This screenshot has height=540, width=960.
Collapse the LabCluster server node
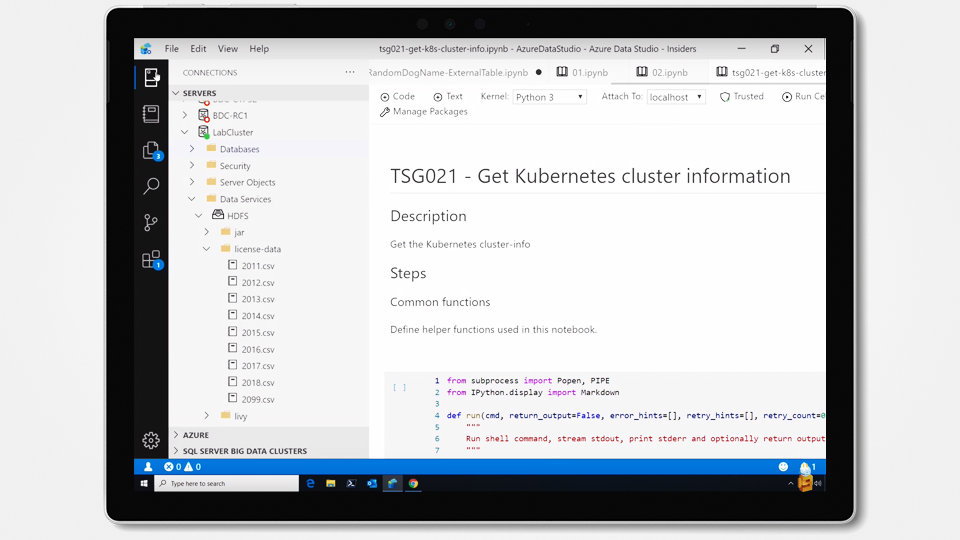(x=185, y=132)
